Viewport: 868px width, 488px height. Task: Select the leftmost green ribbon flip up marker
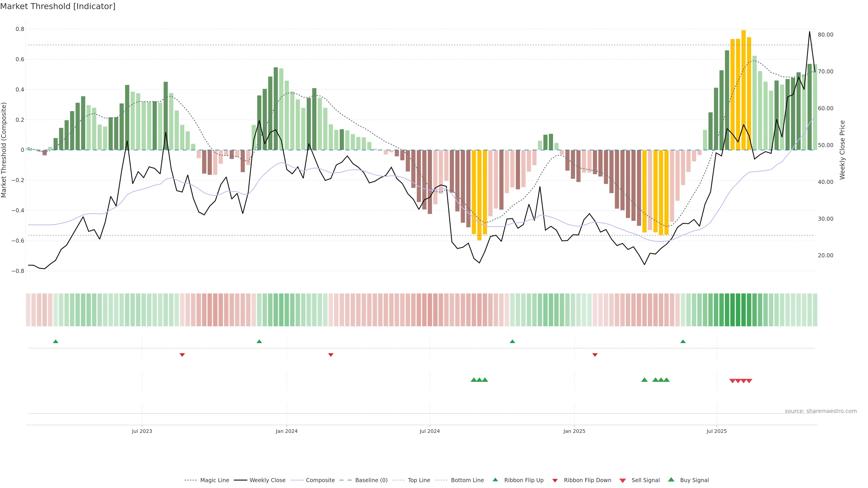click(56, 342)
